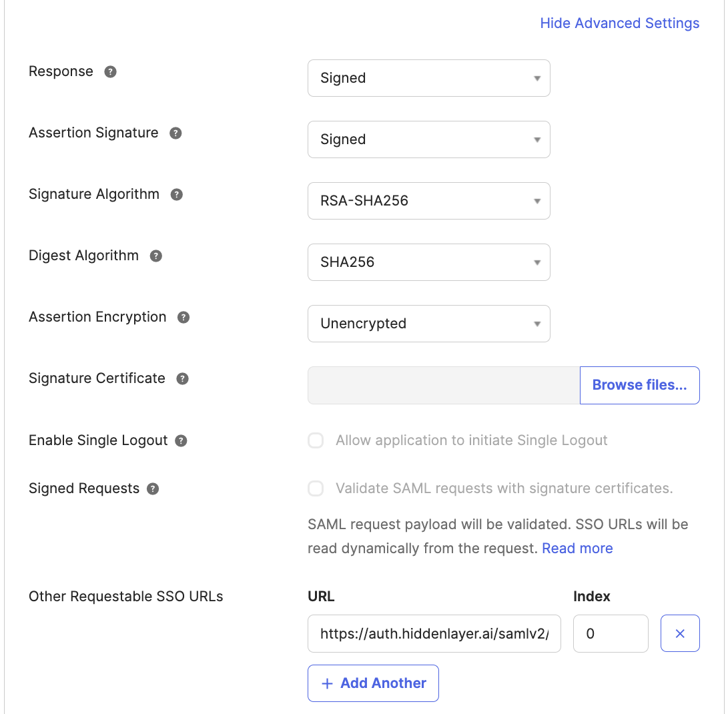
Task: Open the Response dropdown showing Signed
Action: [428, 78]
